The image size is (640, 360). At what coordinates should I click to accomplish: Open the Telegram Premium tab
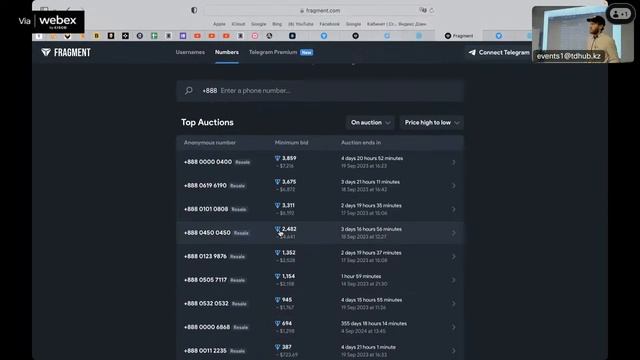281,52
